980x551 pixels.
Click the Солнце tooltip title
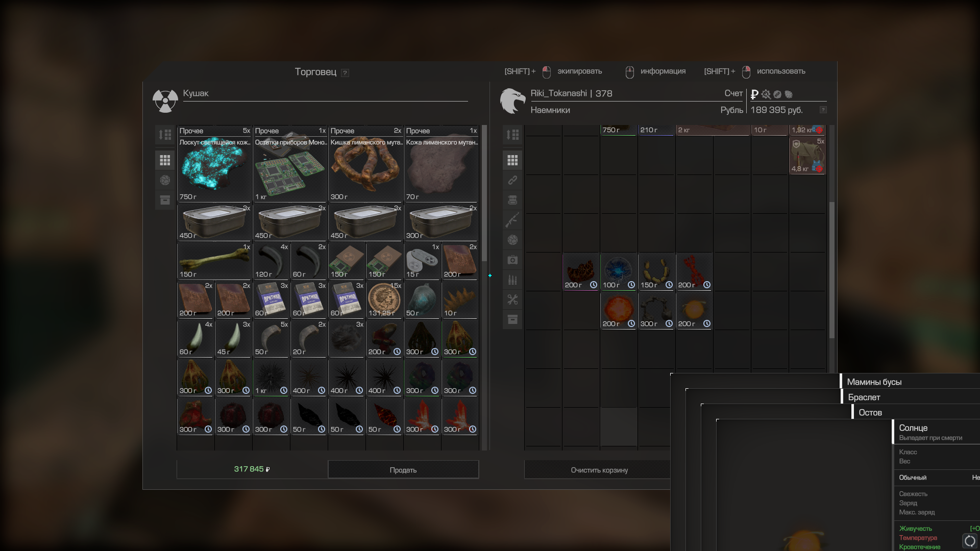point(913,428)
